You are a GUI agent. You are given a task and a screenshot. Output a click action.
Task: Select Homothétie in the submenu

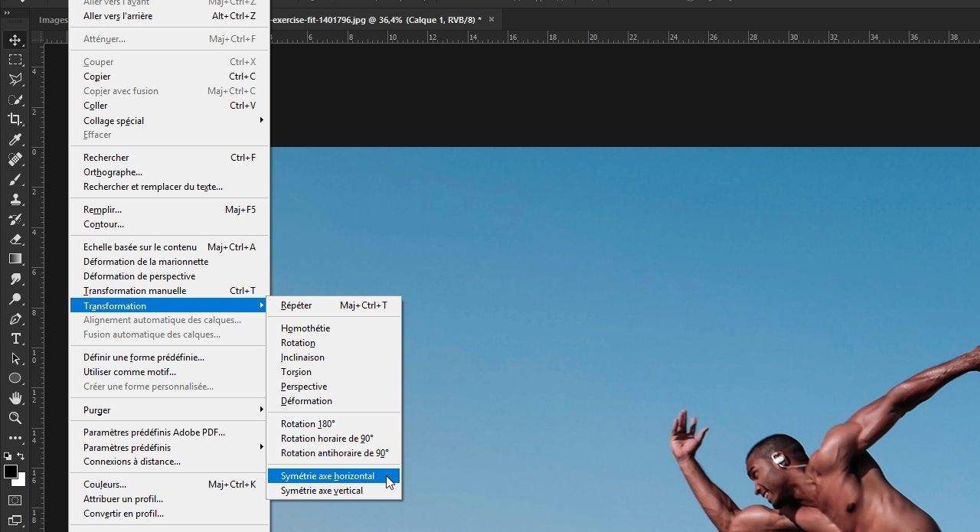click(x=334, y=328)
